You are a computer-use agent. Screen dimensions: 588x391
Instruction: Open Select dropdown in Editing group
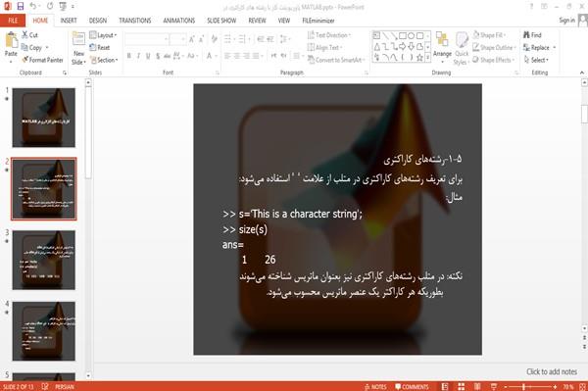[536, 60]
